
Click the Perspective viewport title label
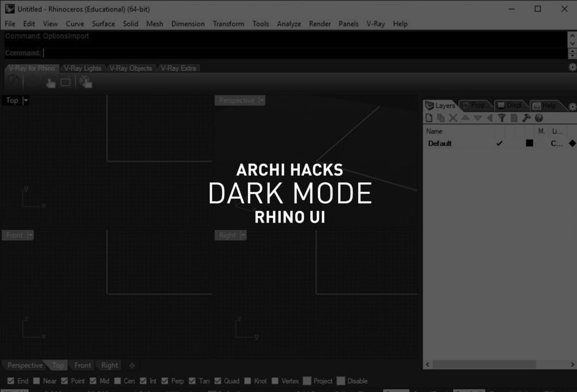237,100
